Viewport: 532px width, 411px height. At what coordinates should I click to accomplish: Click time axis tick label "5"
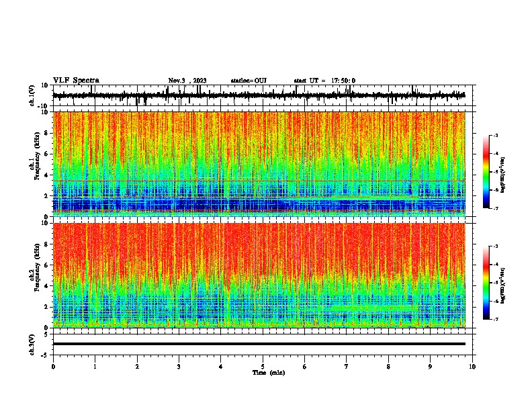click(263, 367)
